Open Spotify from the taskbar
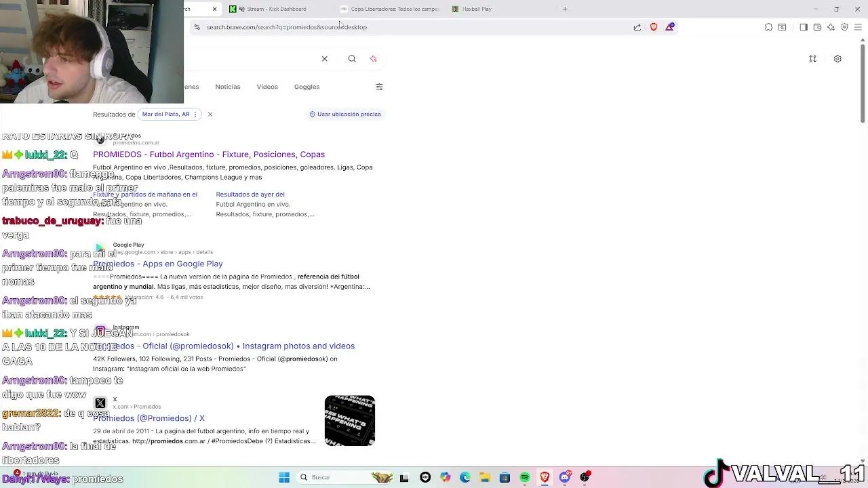Viewport: 868px width, 488px height. pos(525,477)
